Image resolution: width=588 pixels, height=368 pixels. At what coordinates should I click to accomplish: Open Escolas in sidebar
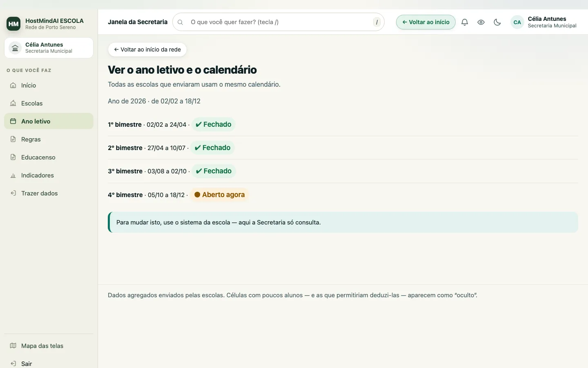click(x=49, y=103)
